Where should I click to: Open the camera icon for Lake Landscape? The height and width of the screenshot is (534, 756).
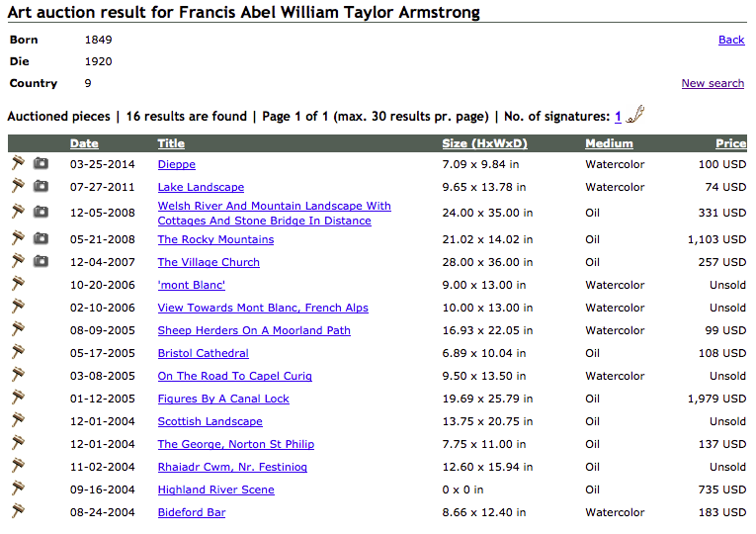41,186
